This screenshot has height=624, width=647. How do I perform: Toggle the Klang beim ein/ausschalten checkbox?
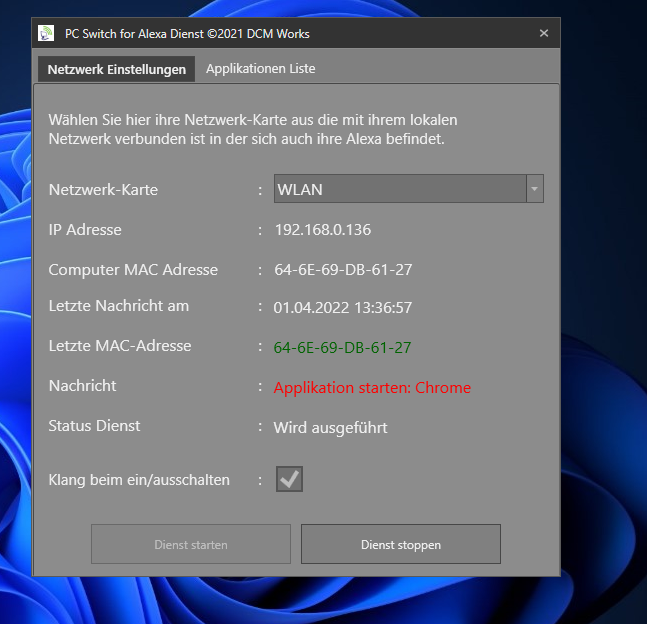(289, 480)
